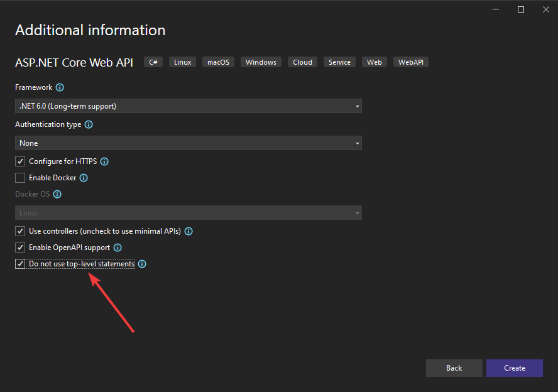The width and height of the screenshot is (558, 392).
Task: Maximize the dialog window
Action: point(521,9)
